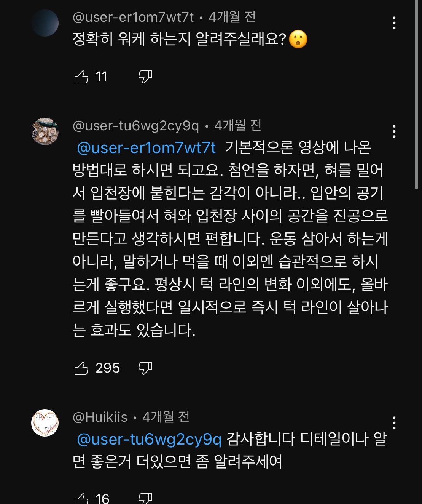Screen dimensions: 422x504
Task: Tap blue @user-er1om7wt7t mention in reply
Action: pos(147,148)
